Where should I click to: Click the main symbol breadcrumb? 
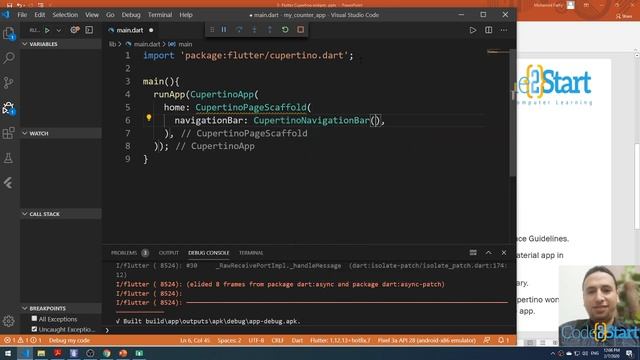(185, 44)
